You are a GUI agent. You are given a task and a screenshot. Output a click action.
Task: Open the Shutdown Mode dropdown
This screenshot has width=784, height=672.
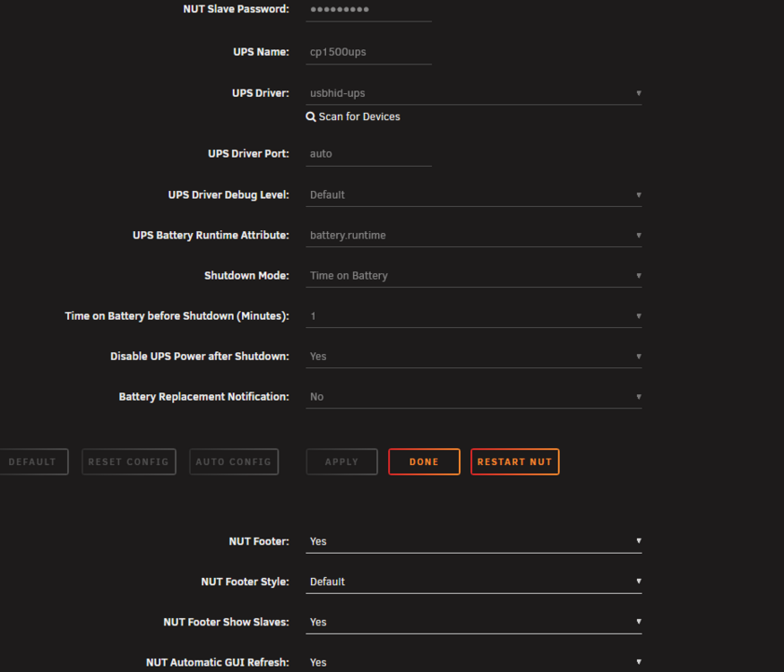click(x=473, y=275)
